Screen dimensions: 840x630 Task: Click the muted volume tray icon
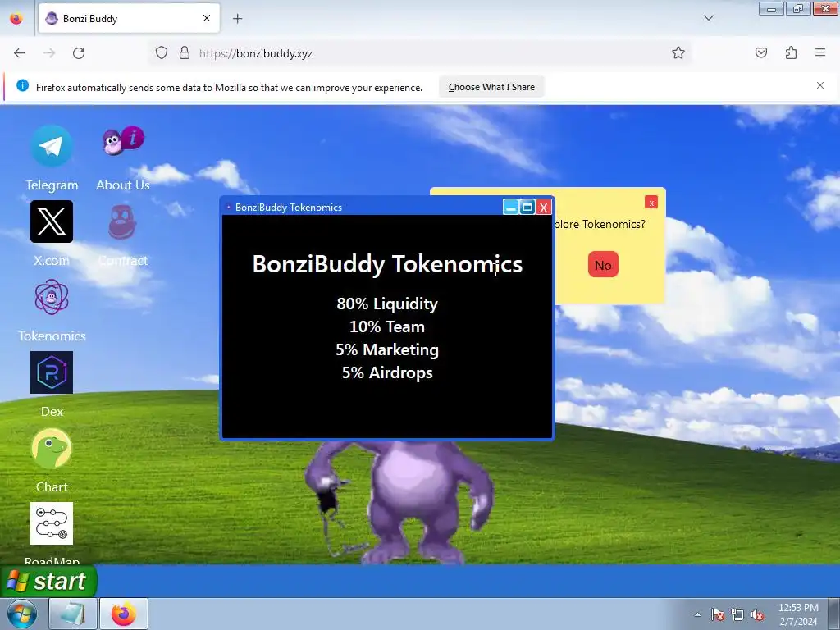[x=757, y=614]
